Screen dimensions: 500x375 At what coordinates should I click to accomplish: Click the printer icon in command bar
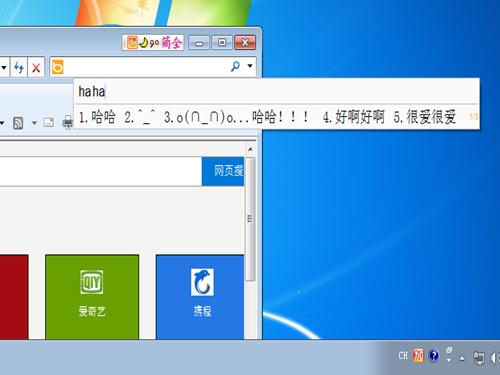68,122
